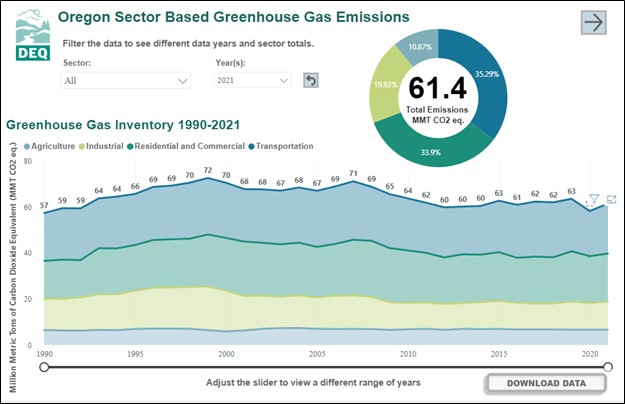Viewport: 625px width, 404px height.
Task: Click the right handle of year slider
Action: click(x=609, y=367)
